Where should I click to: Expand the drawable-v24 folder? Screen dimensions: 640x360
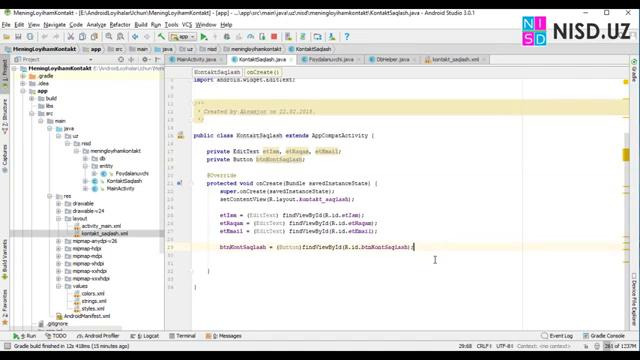[59, 211]
